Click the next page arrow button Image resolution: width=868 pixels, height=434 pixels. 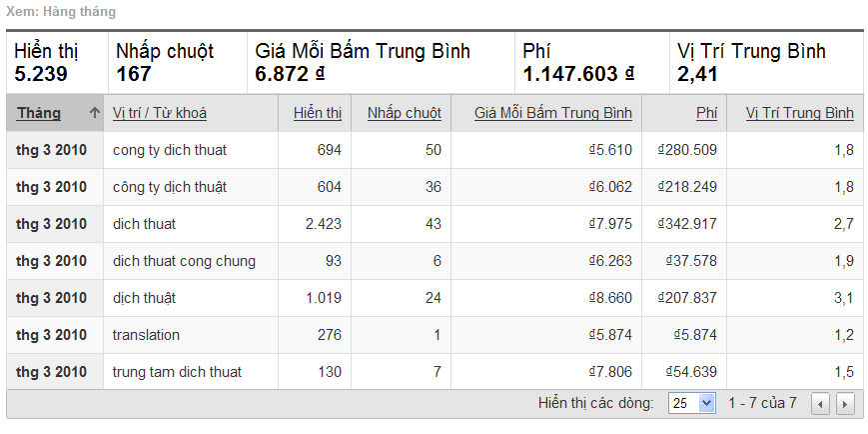tap(845, 404)
